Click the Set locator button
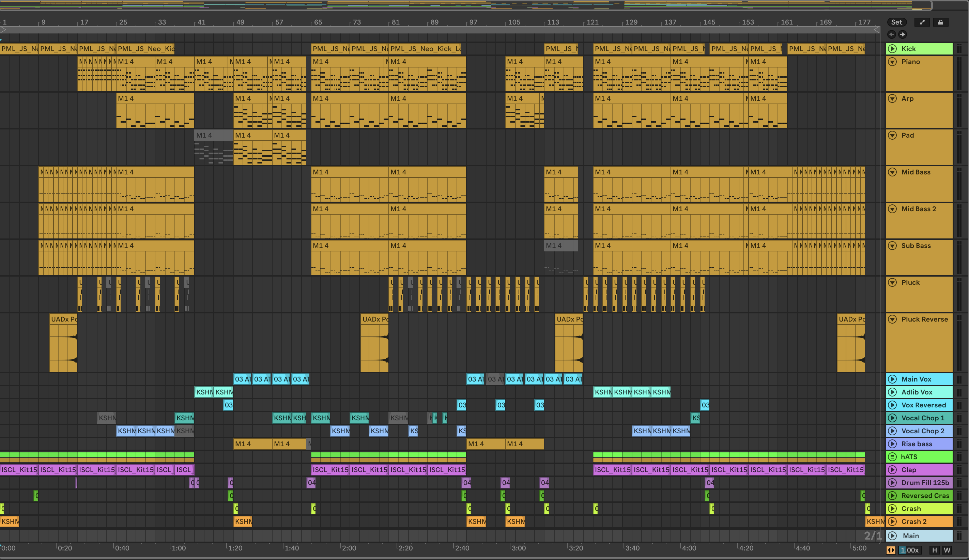This screenshot has height=560, width=969. pos(897,22)
